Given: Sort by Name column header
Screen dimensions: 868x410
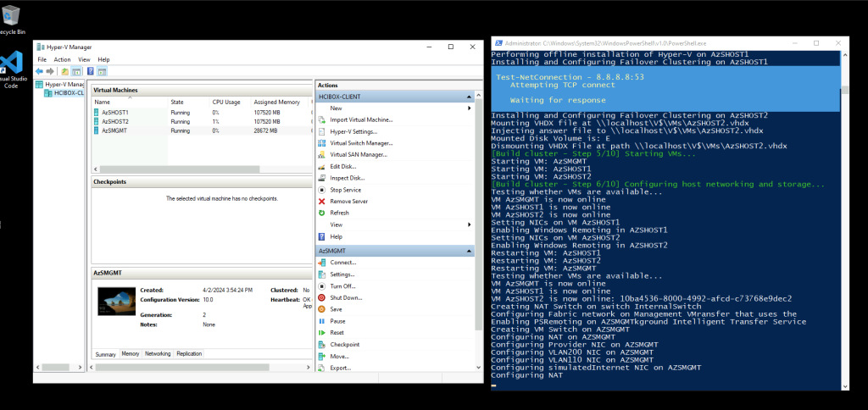Looking at the screenshot, I should click(130, 102).
